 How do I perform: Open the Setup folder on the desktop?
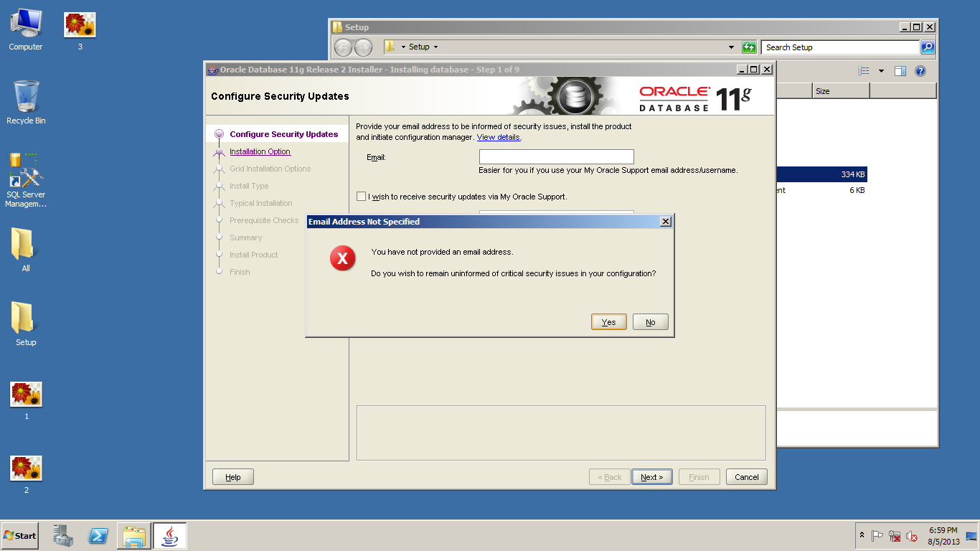coord(26,321)
